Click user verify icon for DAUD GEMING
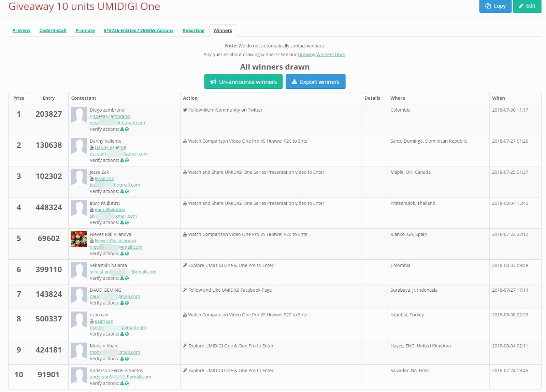This screenshot has height=392, width=546. pyautogui.click(x=122, y=303)
